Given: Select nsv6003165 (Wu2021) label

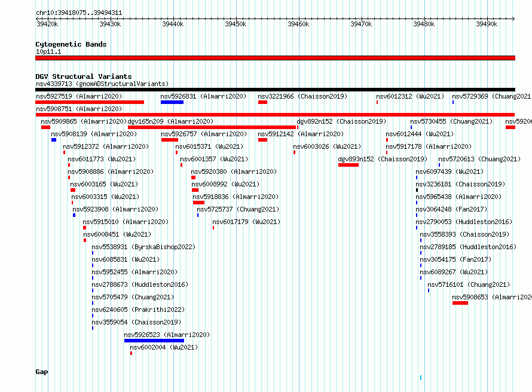Looking at the screenshot, I should click(x=104, y=184).
